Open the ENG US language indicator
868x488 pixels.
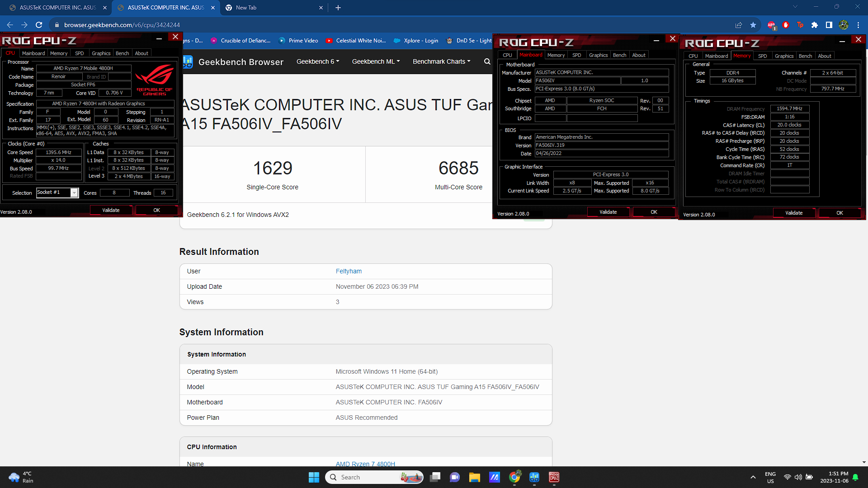click(x=770, y=477)
